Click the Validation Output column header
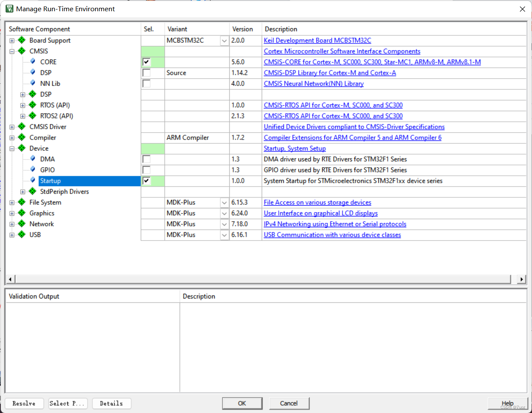 (93, 296)
